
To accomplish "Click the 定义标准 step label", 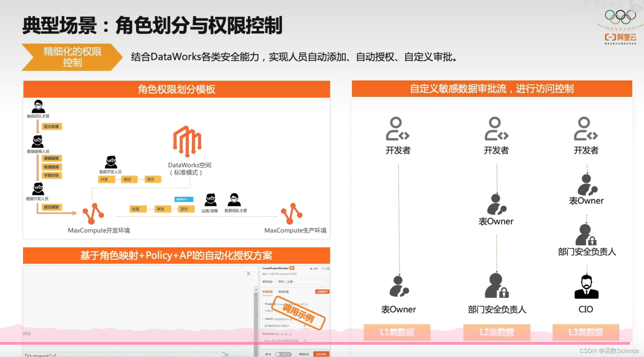I will coord(52,126).
